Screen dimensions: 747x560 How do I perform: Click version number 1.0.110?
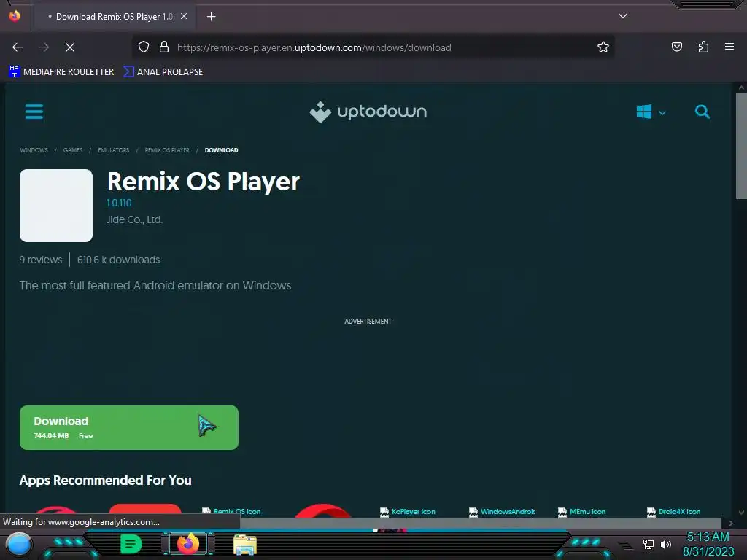click(119, 203)
